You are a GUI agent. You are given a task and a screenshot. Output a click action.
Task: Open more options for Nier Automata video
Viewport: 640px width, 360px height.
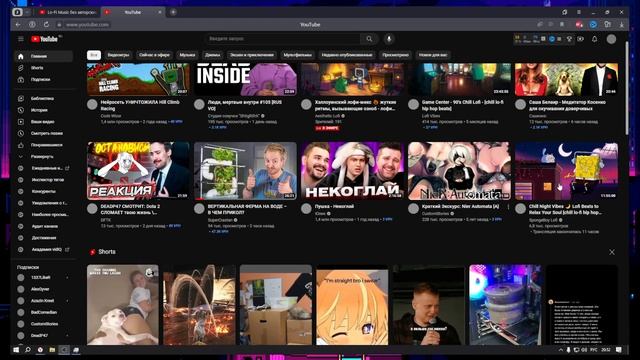pos(508,207)
